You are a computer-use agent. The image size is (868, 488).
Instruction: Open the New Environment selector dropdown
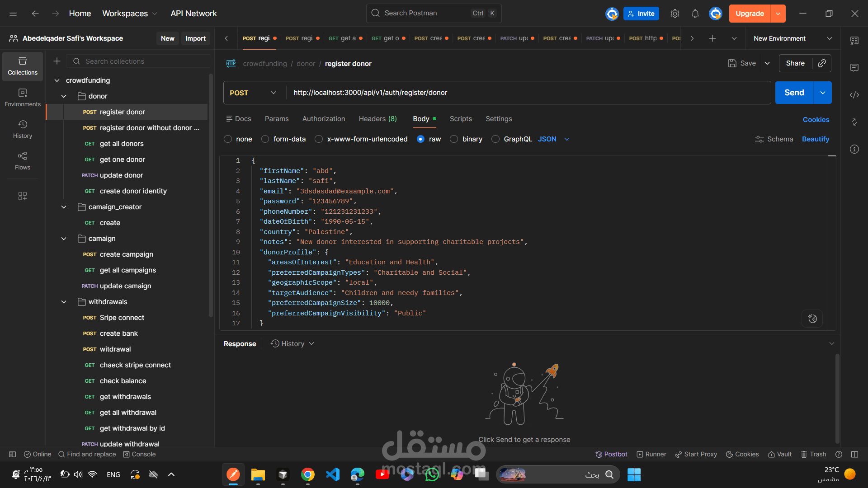click(792, 38)
